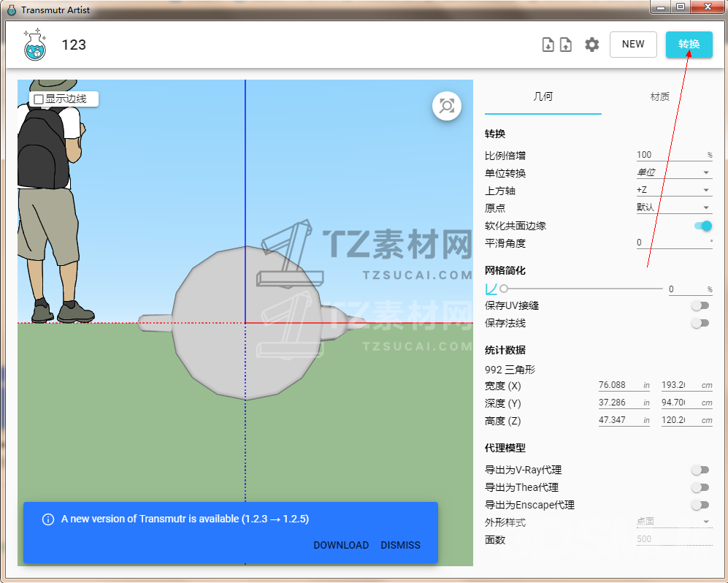The image size is (728, 583).
Task: Toggle the 软化共面边缘 switch
Action: click(x=702, y=226)
